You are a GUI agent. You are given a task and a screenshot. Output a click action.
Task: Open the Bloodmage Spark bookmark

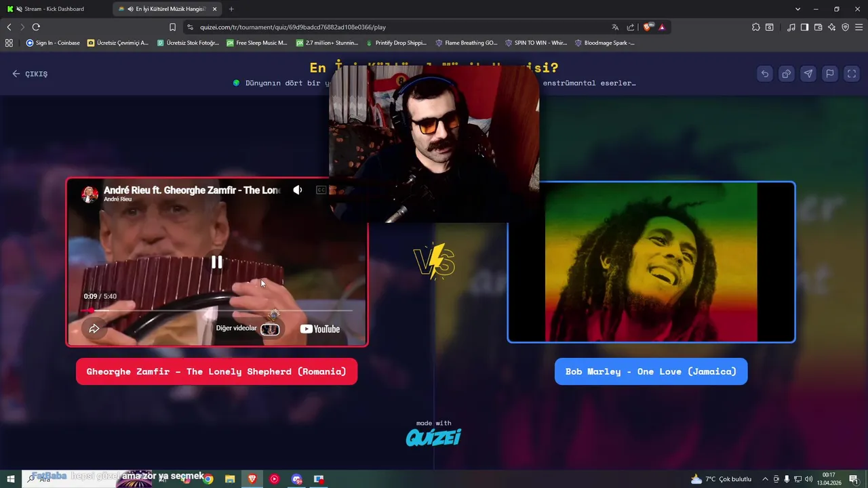coord(605,43)
